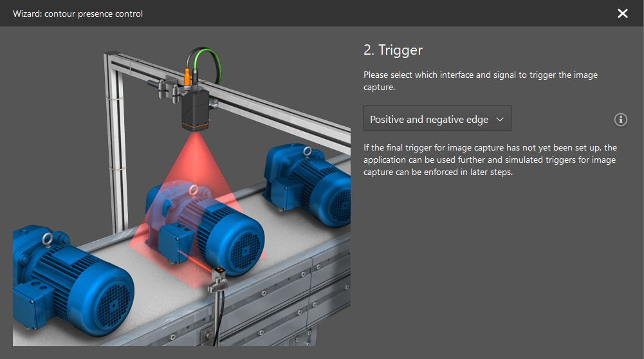Click the Wizard: contour presence control title
This screenshot has height=359, width=644.
[x=78, y=14]
